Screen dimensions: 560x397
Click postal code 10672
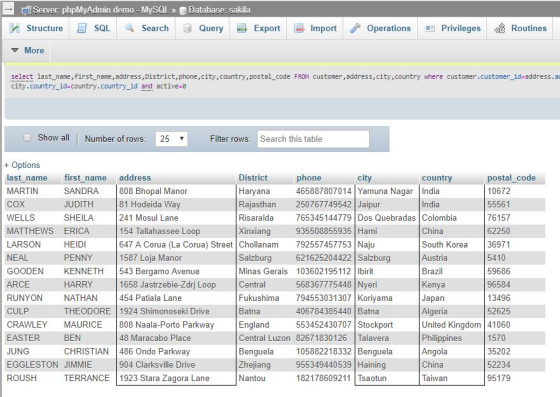(x=499, y=191)
